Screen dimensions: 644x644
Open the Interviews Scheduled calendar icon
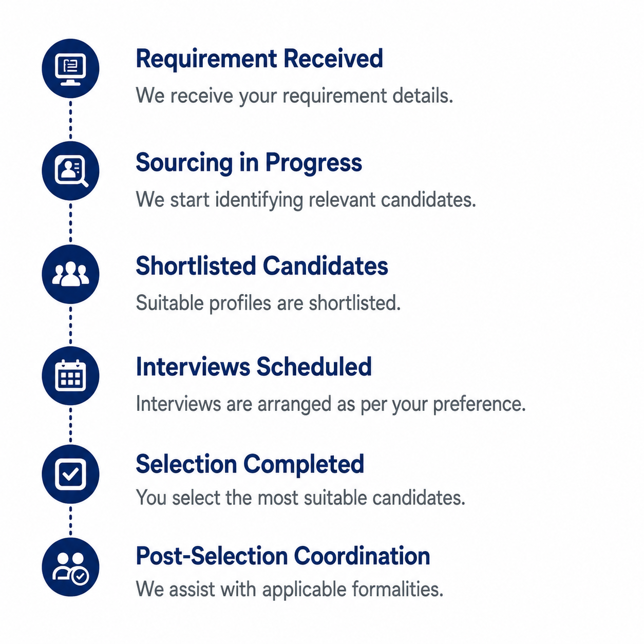click(x=70, y=375)
